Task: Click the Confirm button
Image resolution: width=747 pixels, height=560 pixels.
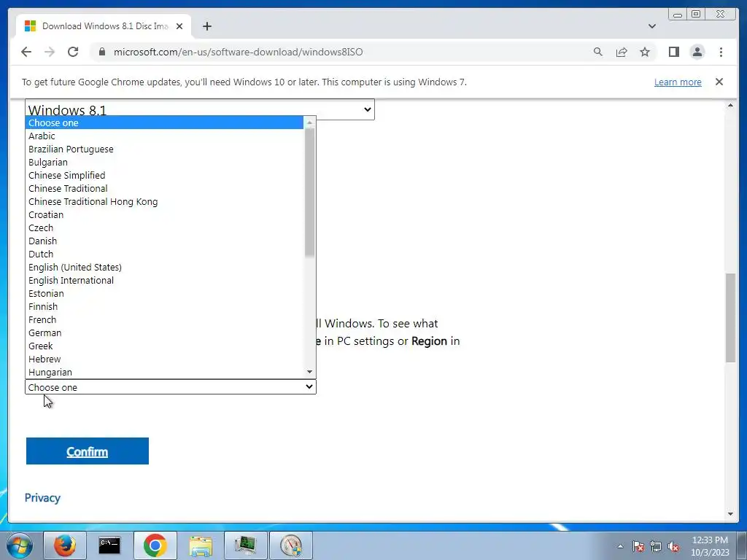Action: (88, 451)
